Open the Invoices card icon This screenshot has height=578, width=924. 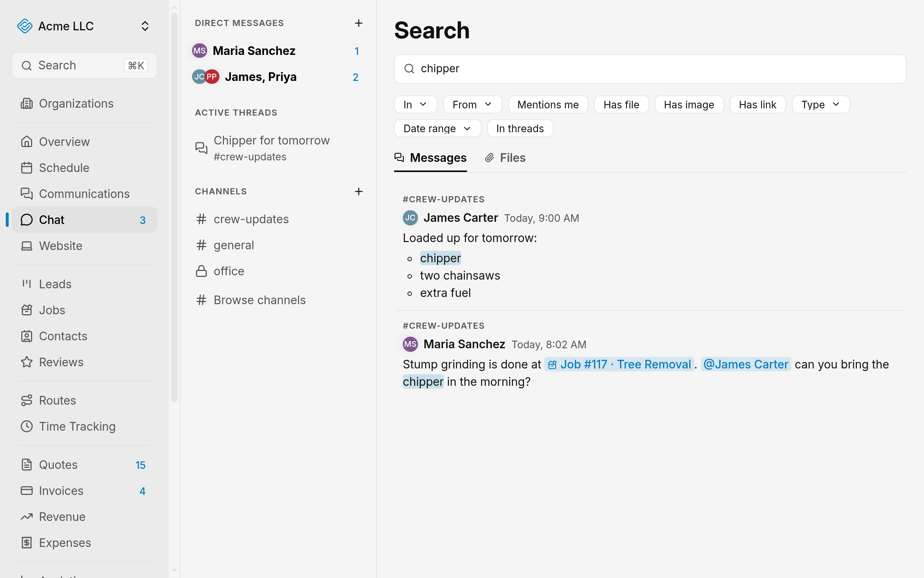pos(27,491)
